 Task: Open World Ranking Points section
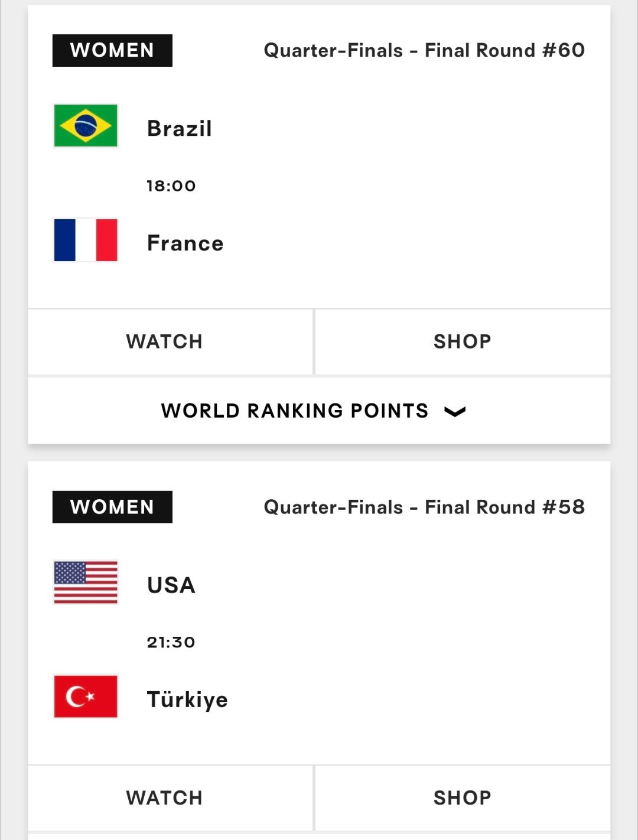[x=319, y=411]
